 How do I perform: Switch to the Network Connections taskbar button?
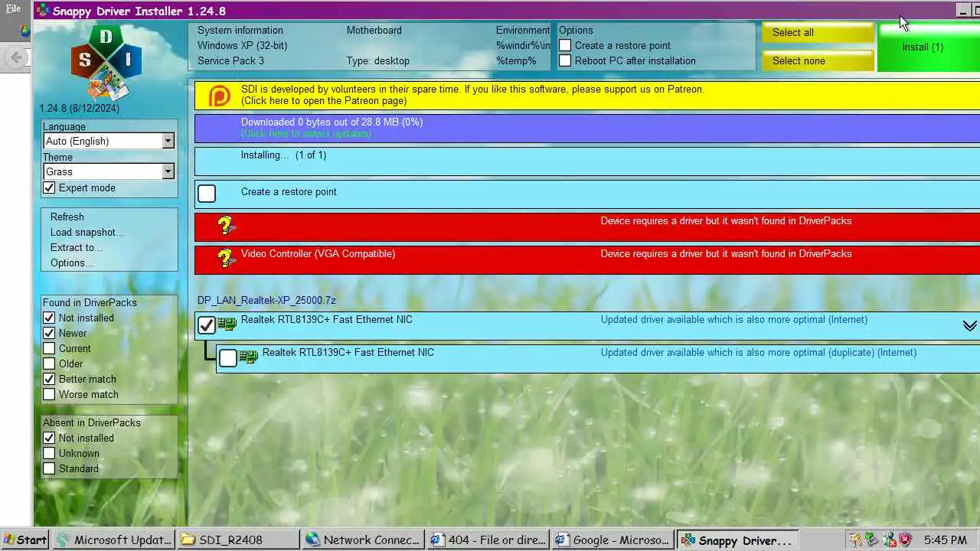pos(363,540)
